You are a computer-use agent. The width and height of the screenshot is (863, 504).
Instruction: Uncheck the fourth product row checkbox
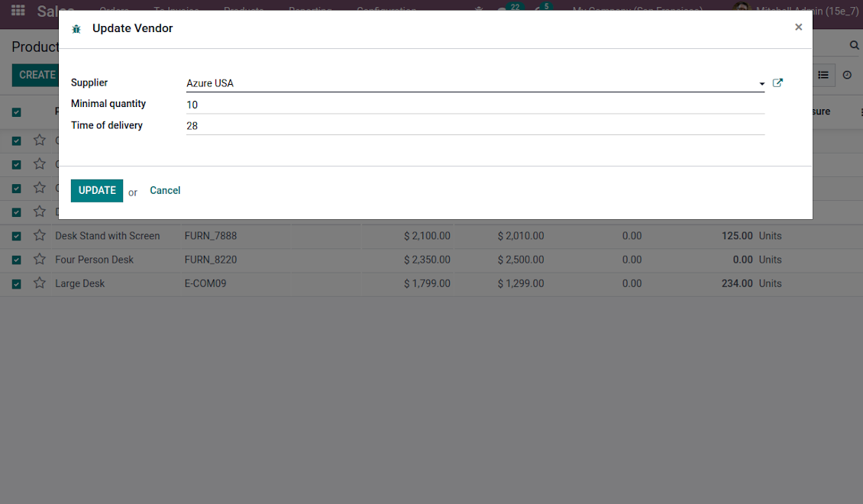click(x=17, y=212)
